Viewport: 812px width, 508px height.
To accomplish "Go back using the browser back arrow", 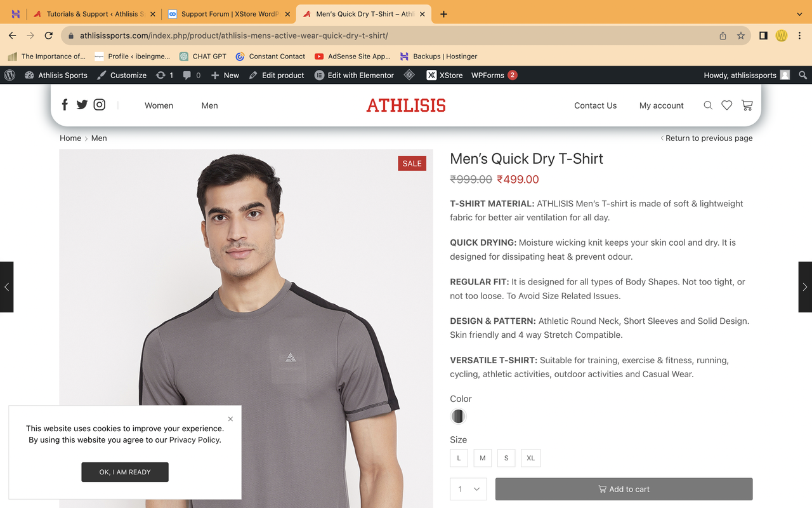I will [13, 36].
